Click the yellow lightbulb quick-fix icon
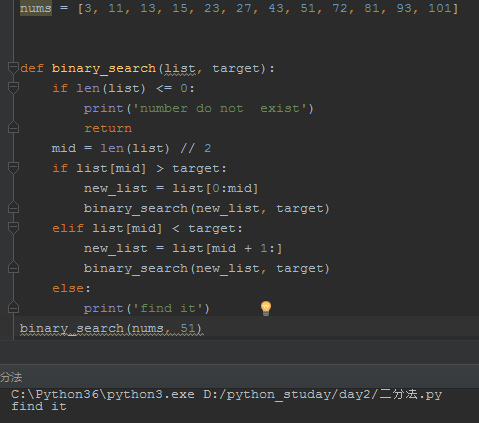This screenshot has height=423, width=479. pos(266,308)
